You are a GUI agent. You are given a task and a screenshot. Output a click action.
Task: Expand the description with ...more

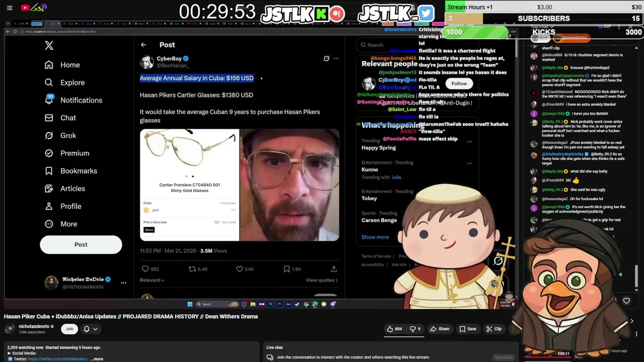97,359
